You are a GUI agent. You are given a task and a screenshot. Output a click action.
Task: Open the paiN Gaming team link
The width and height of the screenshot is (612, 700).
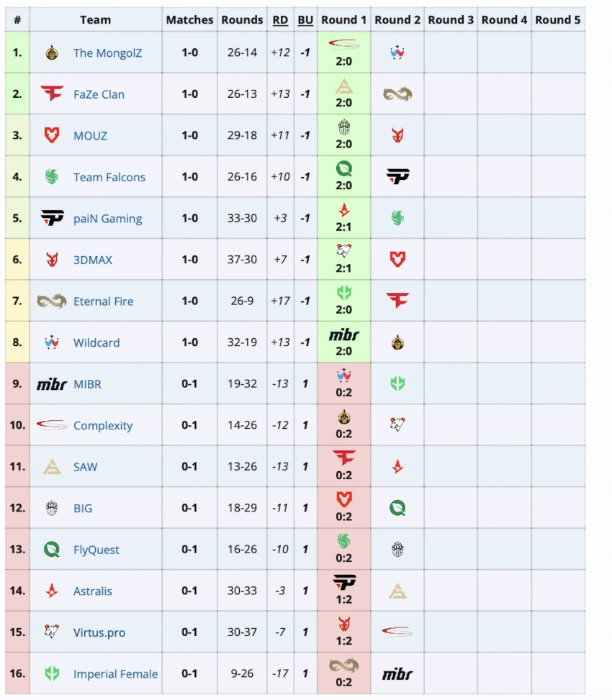107,219
